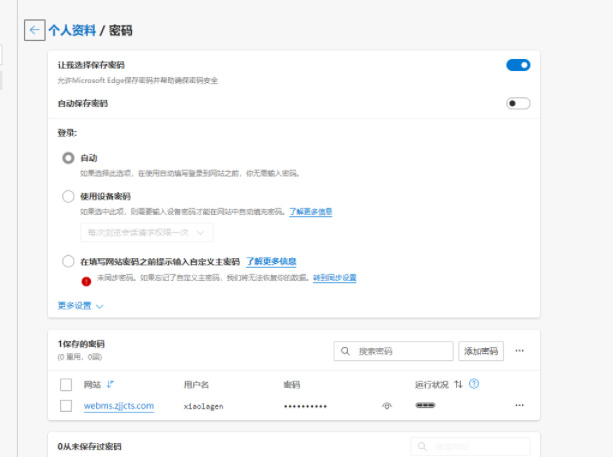The width and height of the screenshot is (613, 457).
Task: Enable the 自动保存密码 switch
Action: [518, 103]
